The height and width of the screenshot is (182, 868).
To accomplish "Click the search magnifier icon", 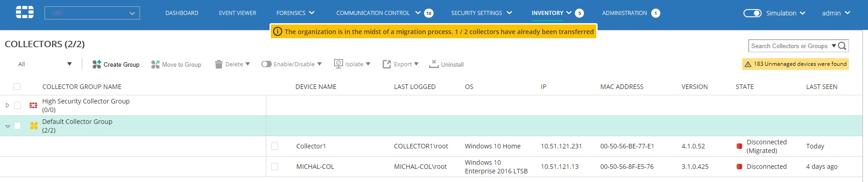I will 842,46.
